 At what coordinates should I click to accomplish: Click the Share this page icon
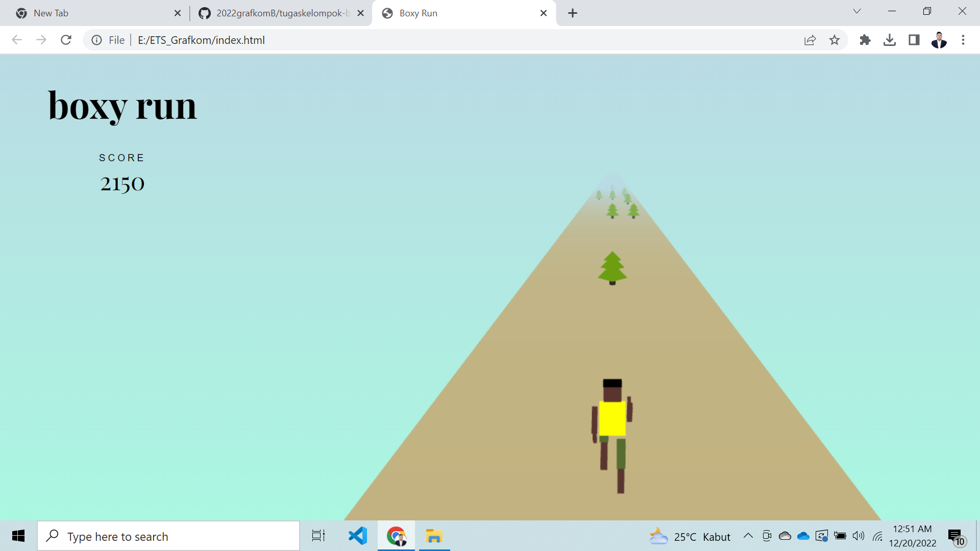[x=810, y=40]
